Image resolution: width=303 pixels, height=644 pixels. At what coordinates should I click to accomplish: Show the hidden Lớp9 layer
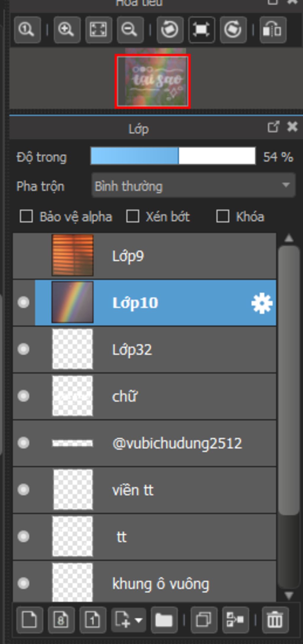pos(23,256)
